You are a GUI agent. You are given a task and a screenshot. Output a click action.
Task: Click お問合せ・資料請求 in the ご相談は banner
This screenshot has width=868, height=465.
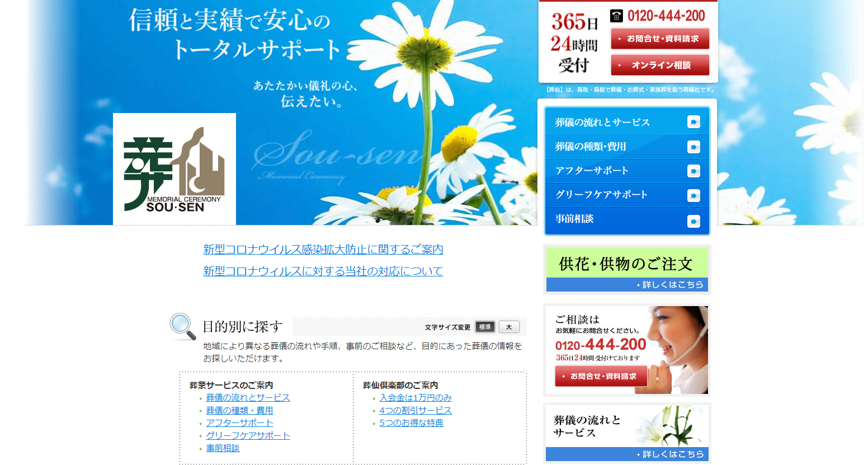601,377
